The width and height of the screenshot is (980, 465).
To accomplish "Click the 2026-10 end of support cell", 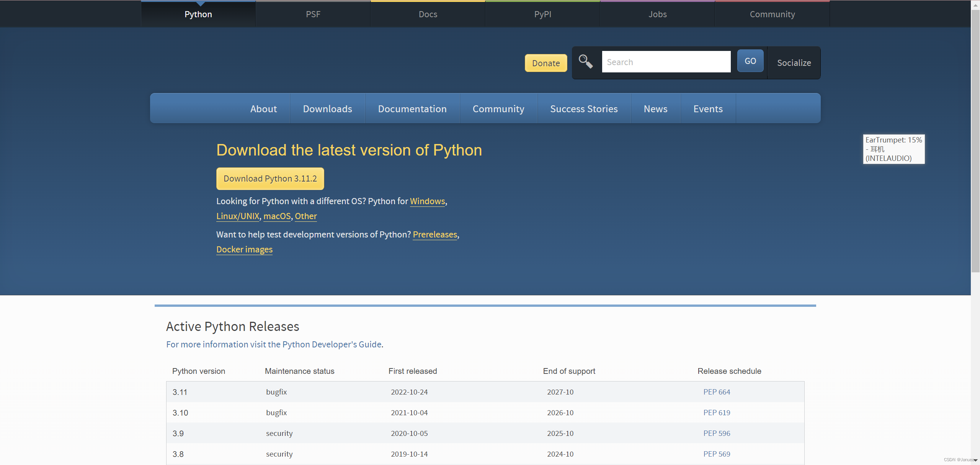I will pos(560,413).
